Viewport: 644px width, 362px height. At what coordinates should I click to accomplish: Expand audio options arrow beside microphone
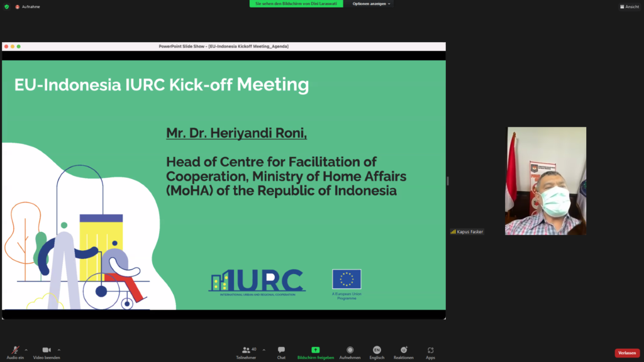pos(26,349)
